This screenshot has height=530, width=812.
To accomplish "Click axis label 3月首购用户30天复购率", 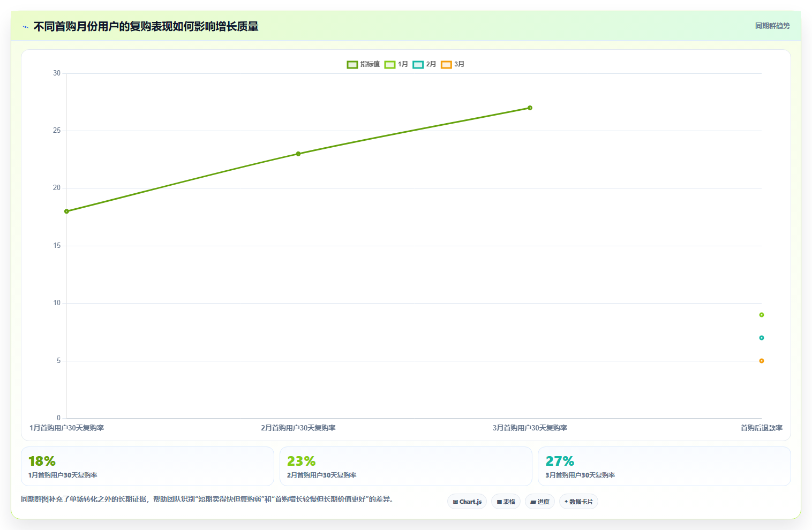I will [530, 428].
